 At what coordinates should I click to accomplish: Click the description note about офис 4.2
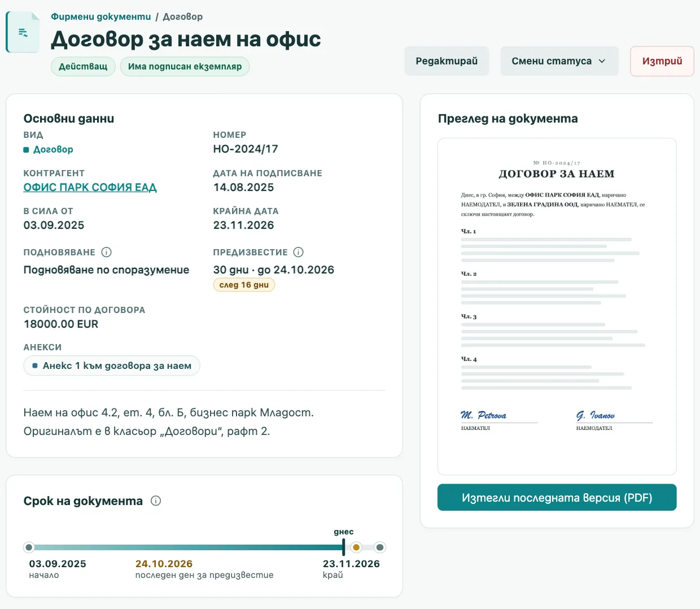click(x=169, y=422)
